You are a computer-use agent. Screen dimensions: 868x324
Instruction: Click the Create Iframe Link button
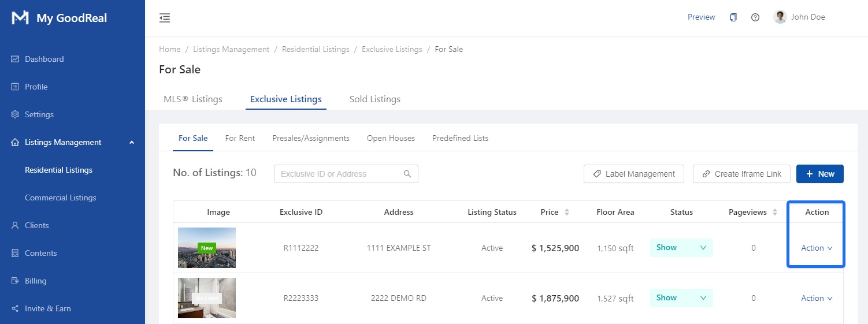[741, 174]
